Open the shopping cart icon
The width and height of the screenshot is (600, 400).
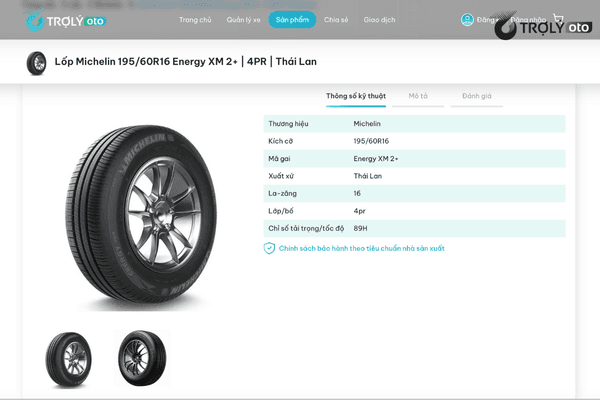[x=558, y=18]
